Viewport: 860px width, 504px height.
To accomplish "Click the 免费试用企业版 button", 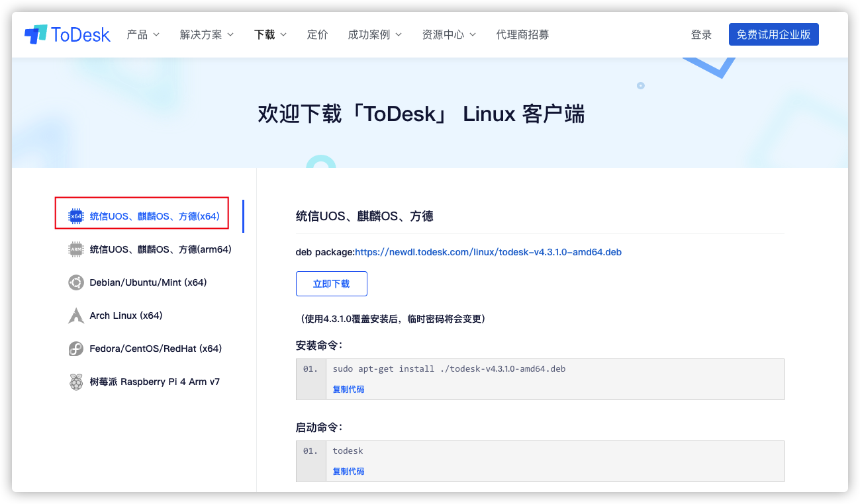I will click(773, 34).
